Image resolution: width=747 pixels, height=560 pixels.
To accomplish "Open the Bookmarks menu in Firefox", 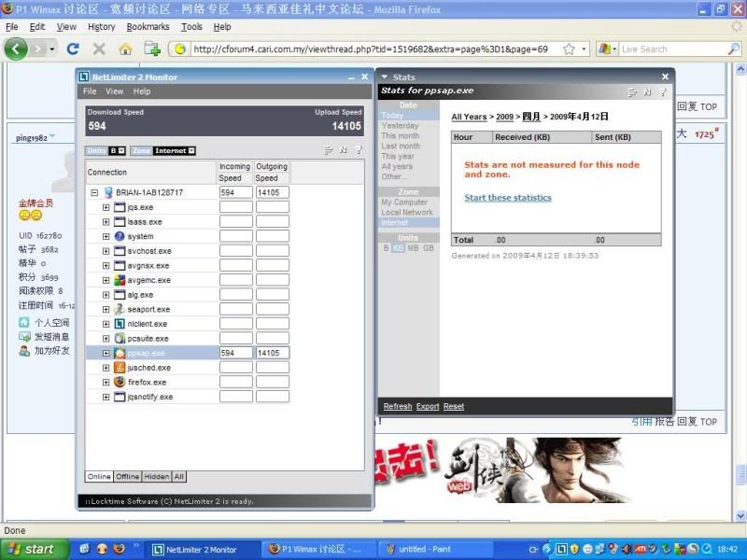I will [148, 27].
